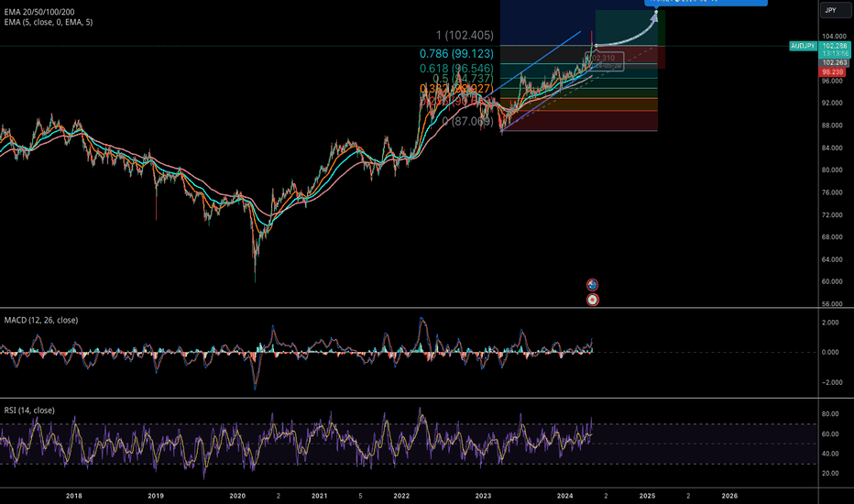This screenshot has width=854, height=504.
Task: Click 80.00 on the RSI scale
Action: 830,414
